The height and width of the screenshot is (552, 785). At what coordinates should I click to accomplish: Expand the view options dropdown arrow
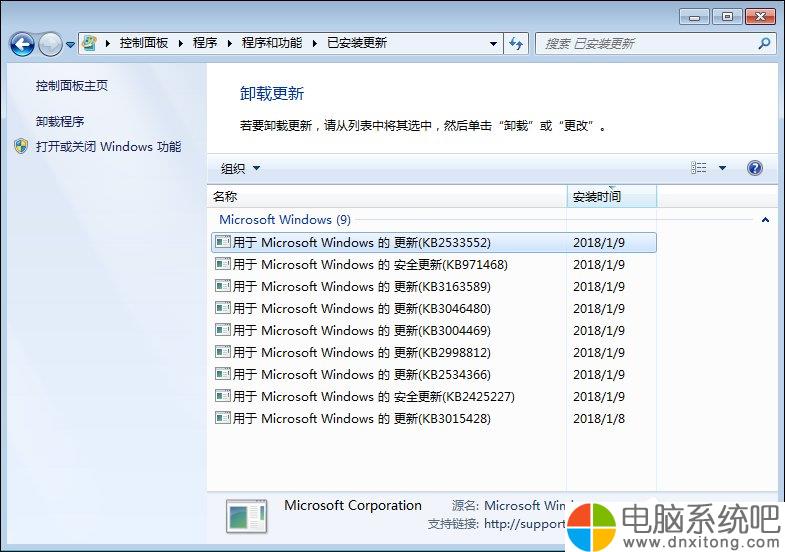tap(723, 168)
